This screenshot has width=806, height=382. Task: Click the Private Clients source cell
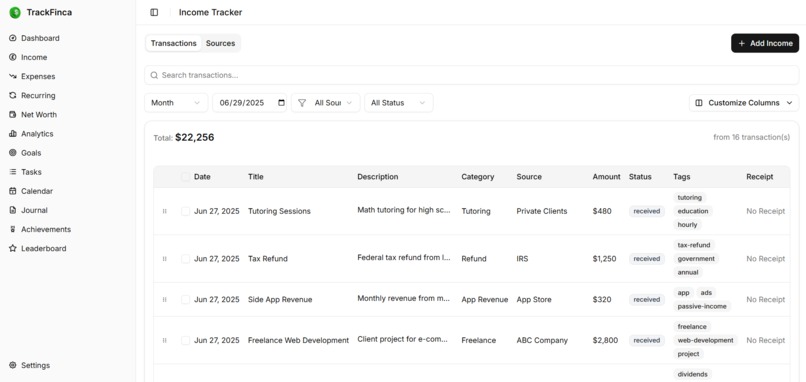pyautogui.click(x=542, y=211)
